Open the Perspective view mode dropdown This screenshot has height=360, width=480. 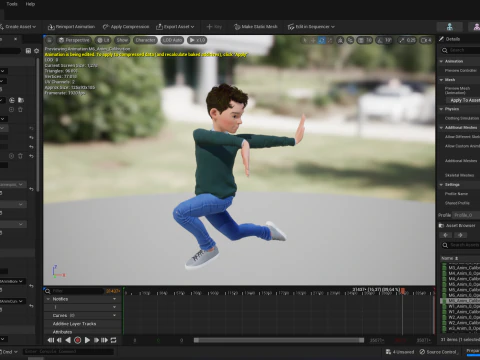[74, 40]
